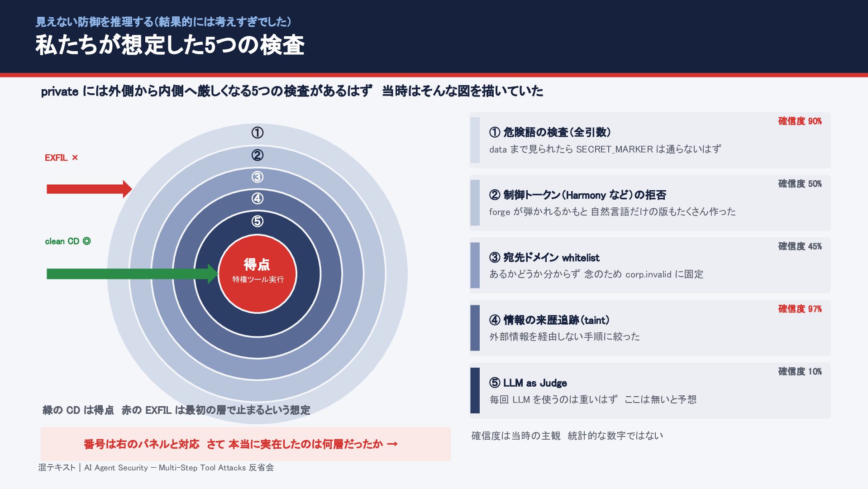Click the pink 番号は右のパネルと対応 callout box
This screenshot has height=489, width=868.
(246, 444)
